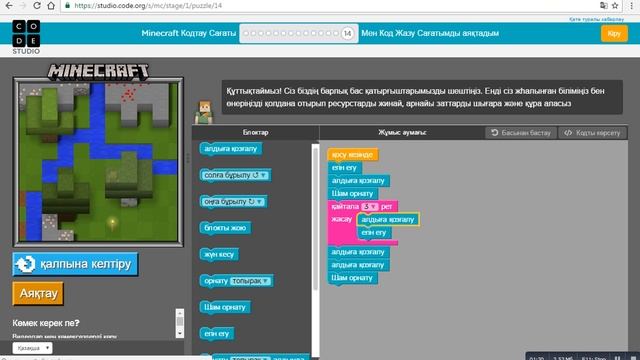Image resolution: width=640 pixels, height=360 pixels.
Task: Click toolbox resize handle dots
Action: [188, 158]
